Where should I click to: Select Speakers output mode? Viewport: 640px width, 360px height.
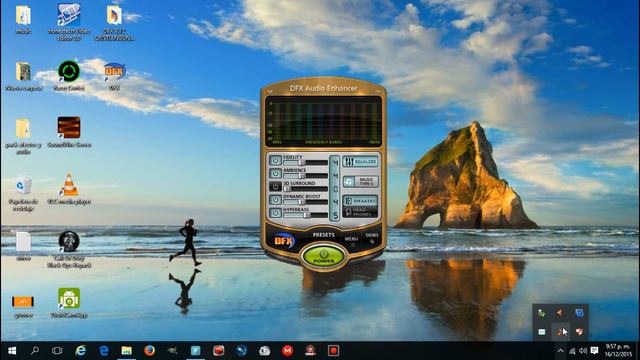pos(360,201)
